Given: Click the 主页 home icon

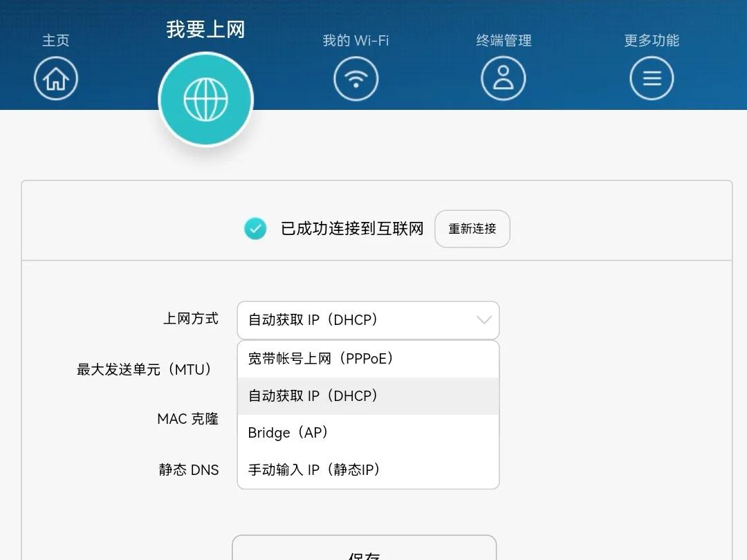Looking at the screenshot, I should pos(55,78).
